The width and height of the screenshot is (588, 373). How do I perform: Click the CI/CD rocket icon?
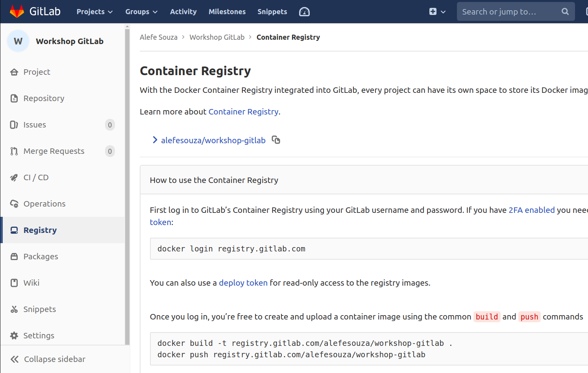14,177
